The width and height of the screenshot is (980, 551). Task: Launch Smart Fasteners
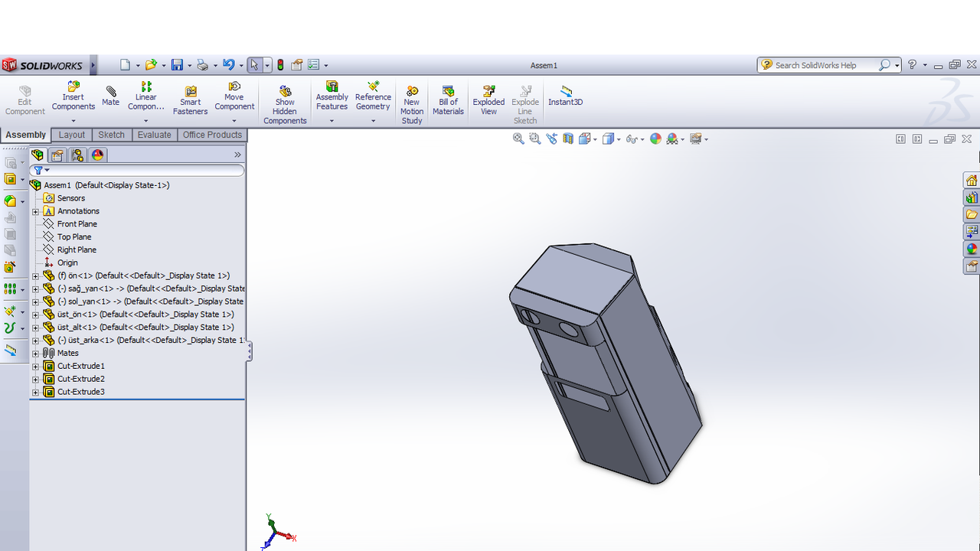[x=191, y=101]
